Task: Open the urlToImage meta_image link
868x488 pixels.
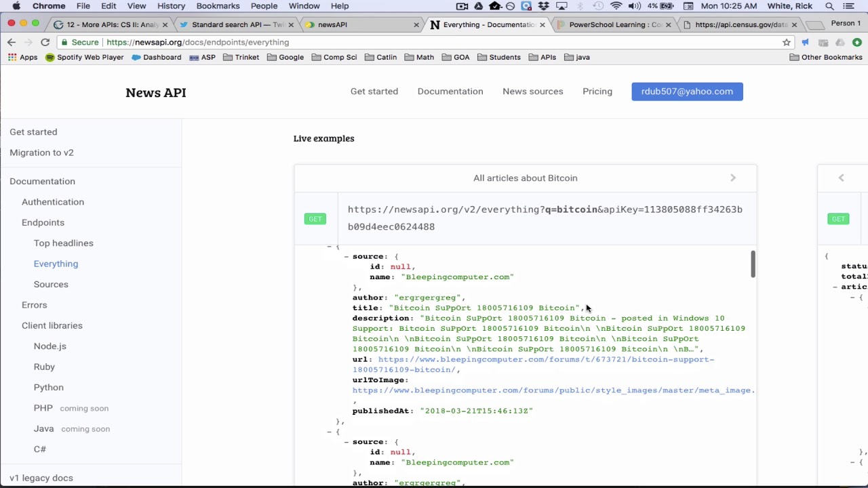Action: coord(553,390)
